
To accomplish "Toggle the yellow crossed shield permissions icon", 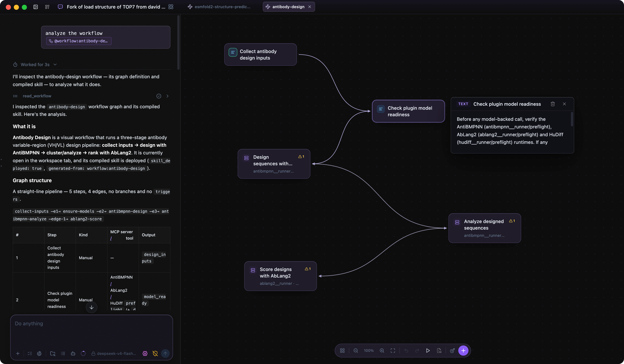I will (x=155, y=354).
